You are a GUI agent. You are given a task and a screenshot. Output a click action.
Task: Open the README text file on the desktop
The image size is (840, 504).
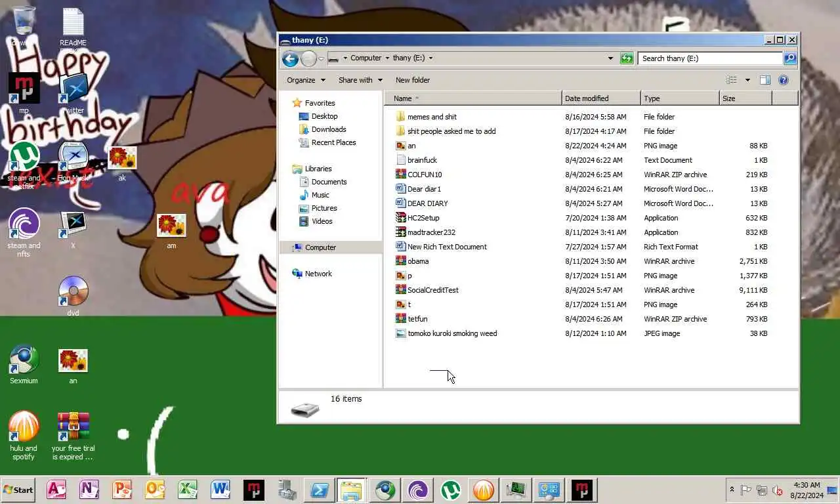pos(73,26)
